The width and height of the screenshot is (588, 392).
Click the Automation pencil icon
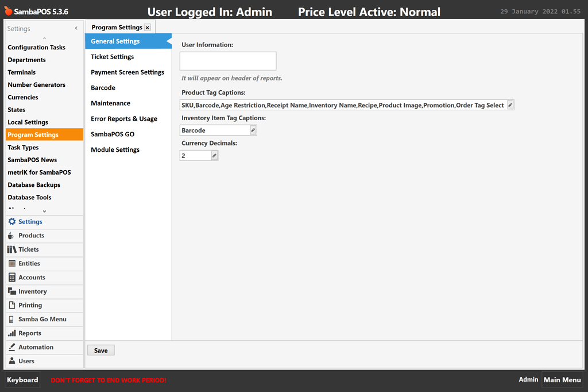pyautogui.click(x=12, y=347)
